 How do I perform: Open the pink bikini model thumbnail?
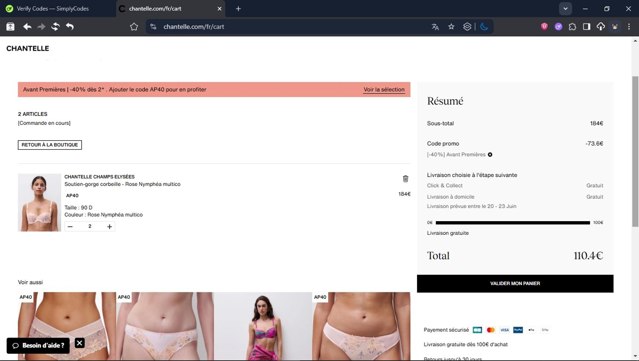[x=263, y=326]
